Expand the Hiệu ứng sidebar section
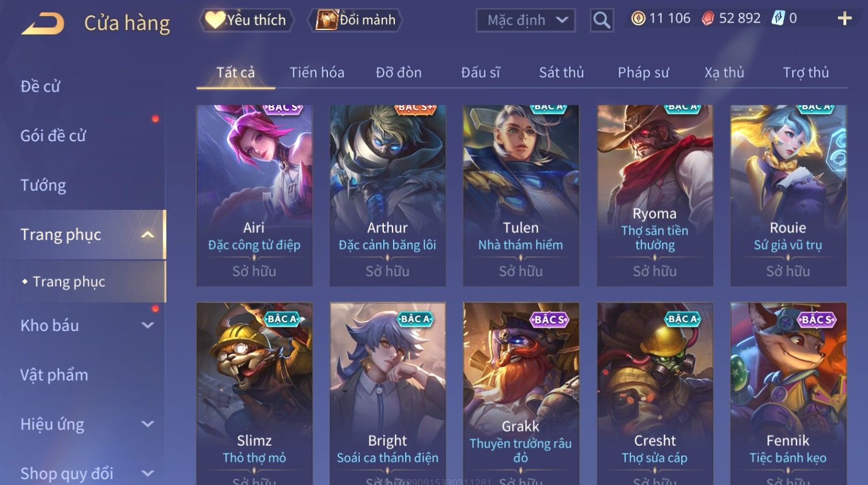 (x=148, y=424)
